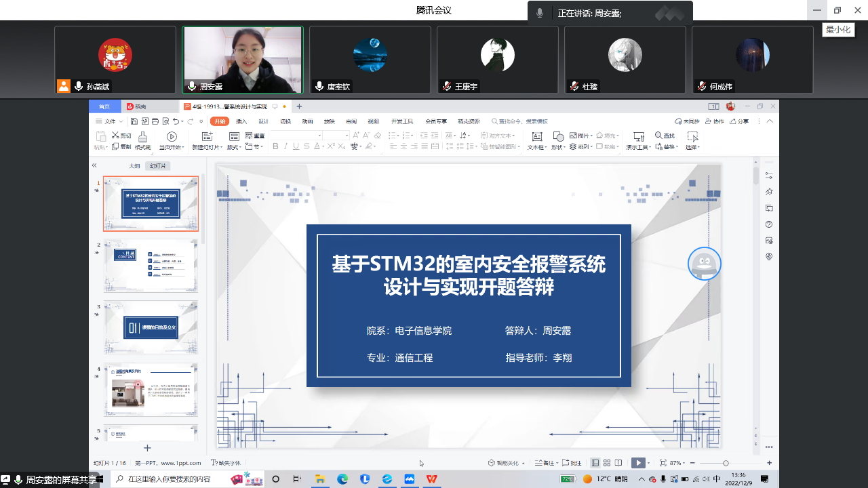Switch to the 大纲 outline pane tab
The image size is (868, 488).
[134, 166]
